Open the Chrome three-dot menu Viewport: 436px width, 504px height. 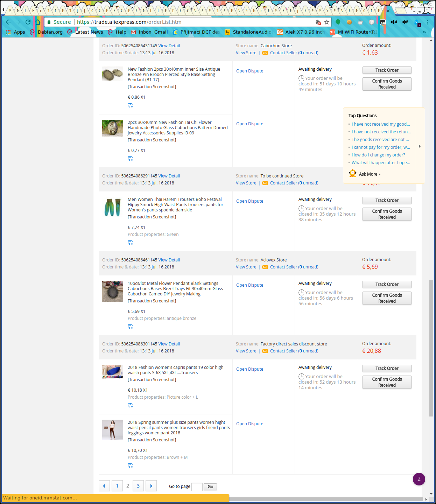click(x=428, y=22)
